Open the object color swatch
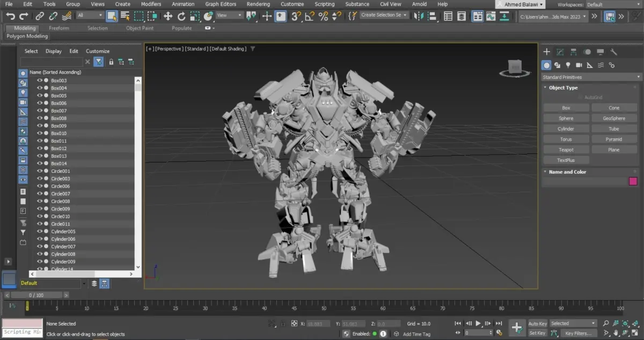Viewport: 644px width, 340px height. tap(633, 181)
